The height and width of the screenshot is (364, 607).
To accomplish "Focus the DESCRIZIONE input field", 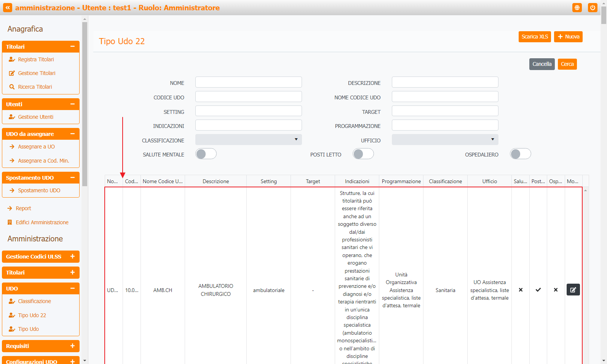I will [445, 82].
